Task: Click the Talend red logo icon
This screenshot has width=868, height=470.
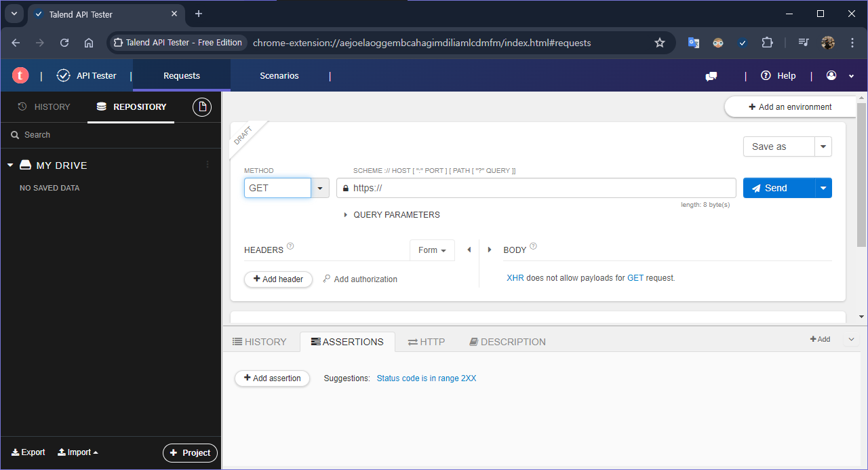Action: tap(20, 76)
